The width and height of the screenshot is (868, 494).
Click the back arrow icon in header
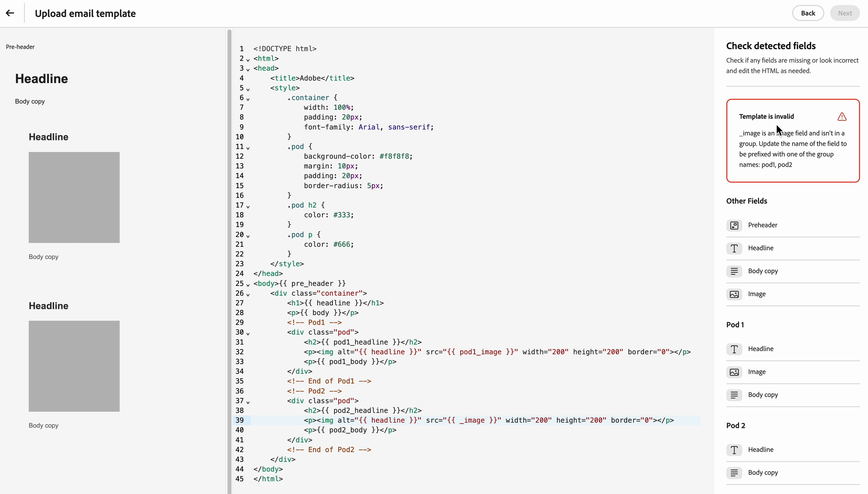coord(10,13)
